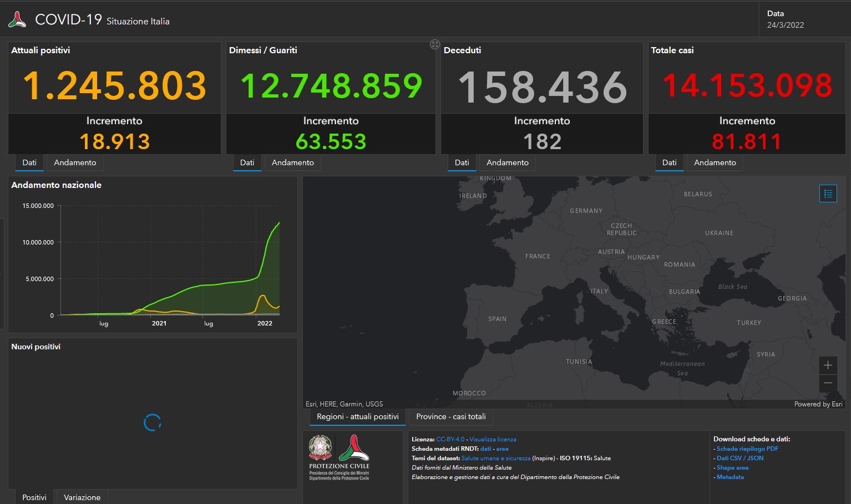Open Andamento view for Totale casi
The image size is (851, 504).
coord(715,162)
